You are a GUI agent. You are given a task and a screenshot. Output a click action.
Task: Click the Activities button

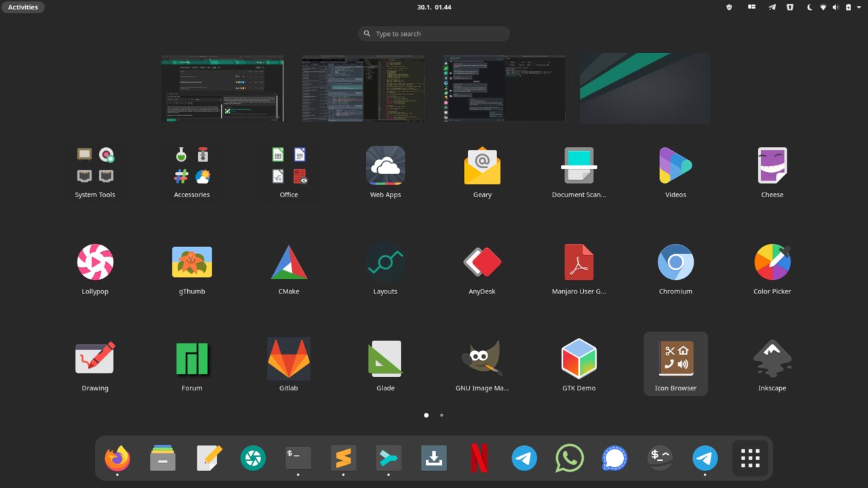23,7
